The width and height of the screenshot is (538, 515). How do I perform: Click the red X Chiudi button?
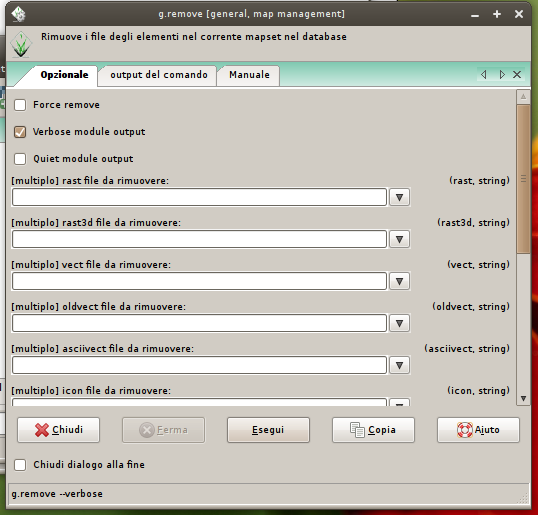[x=58, y=430]
